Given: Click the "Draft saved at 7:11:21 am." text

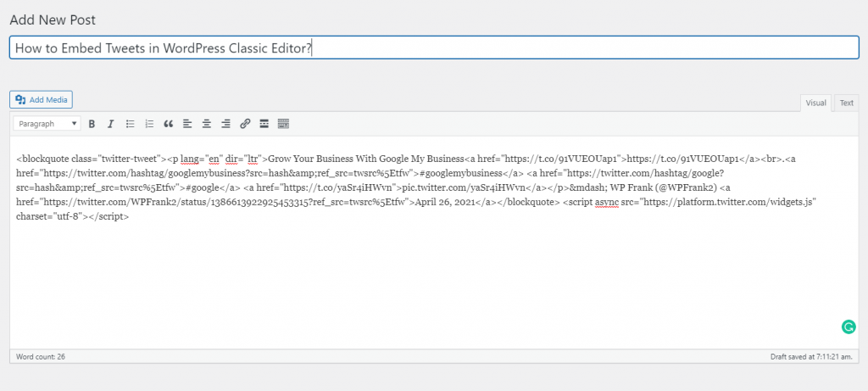Looking at the screenshot, I should [x=811, y=357].
